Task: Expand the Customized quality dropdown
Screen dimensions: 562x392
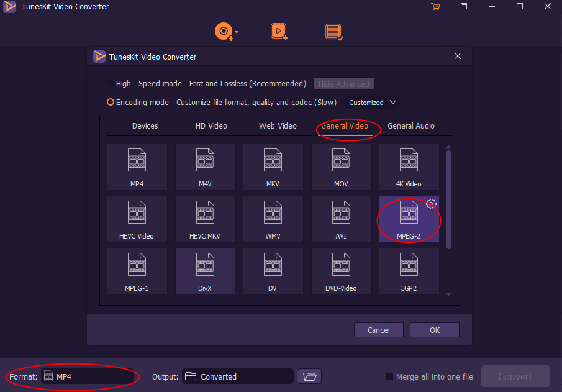Action: point(372,103)
